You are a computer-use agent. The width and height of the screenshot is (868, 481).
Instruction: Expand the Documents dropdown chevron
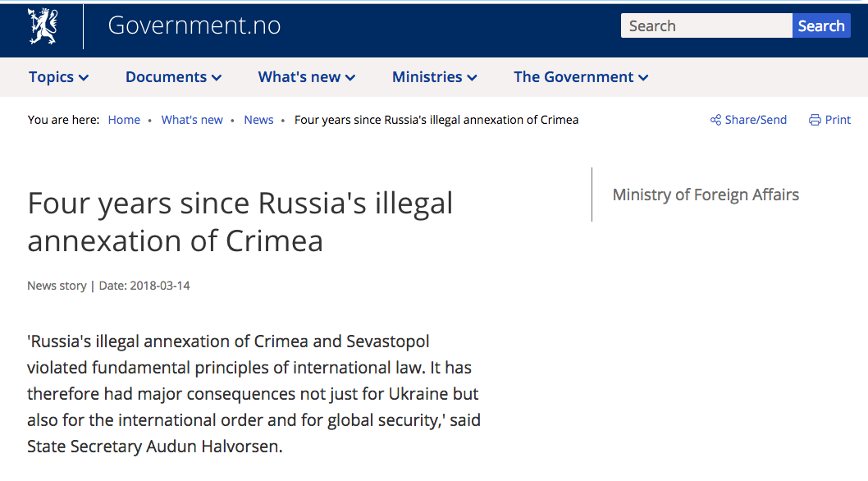217,78
